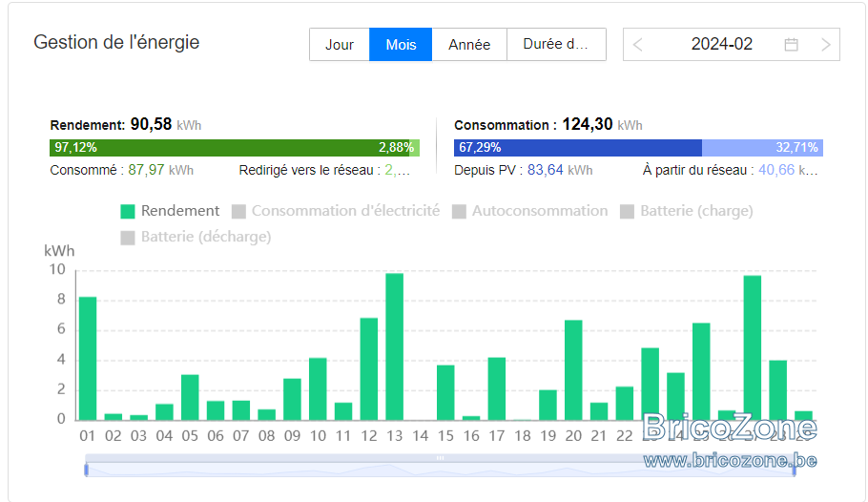
Task: Enable Consommation d'électricité legend series
Action: [336, 211]
